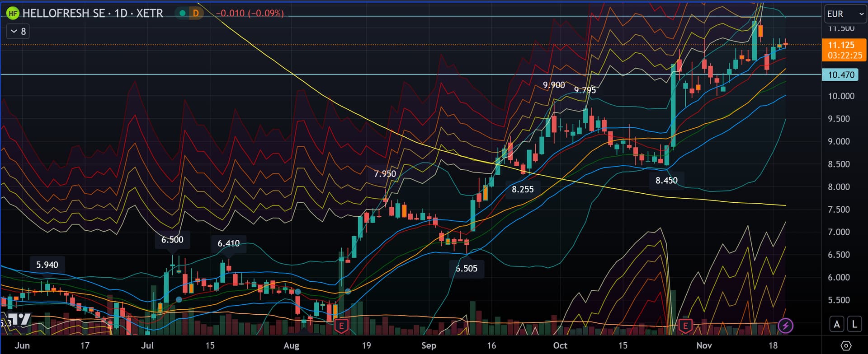Click the green HF HelloFresh logo icon
The width and height of the screenshot is (868, 354).
click(13, 14)
